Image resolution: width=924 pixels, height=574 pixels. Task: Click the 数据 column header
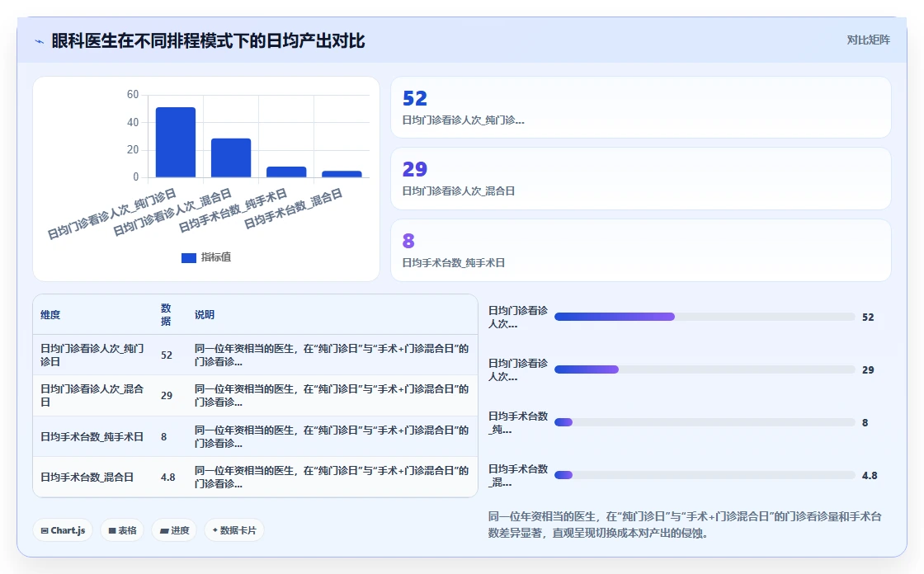coord(166,315)
